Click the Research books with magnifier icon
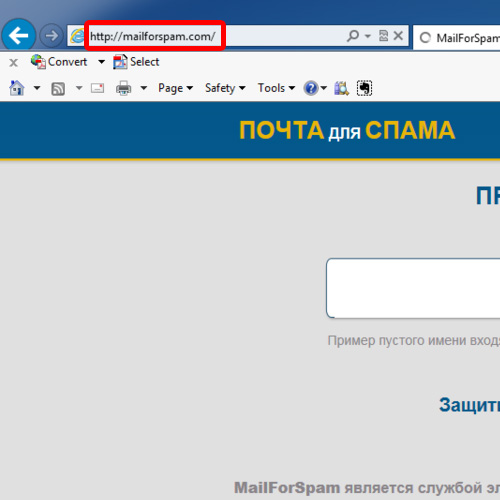The height and width of the screenshot is (500, 500). click(x=341, y=88)
